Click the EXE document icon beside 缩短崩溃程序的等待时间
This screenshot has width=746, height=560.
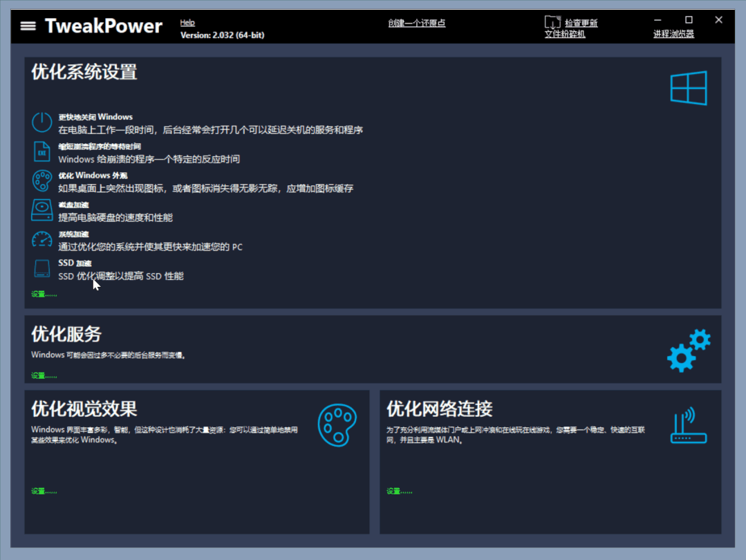pos(41,151)
